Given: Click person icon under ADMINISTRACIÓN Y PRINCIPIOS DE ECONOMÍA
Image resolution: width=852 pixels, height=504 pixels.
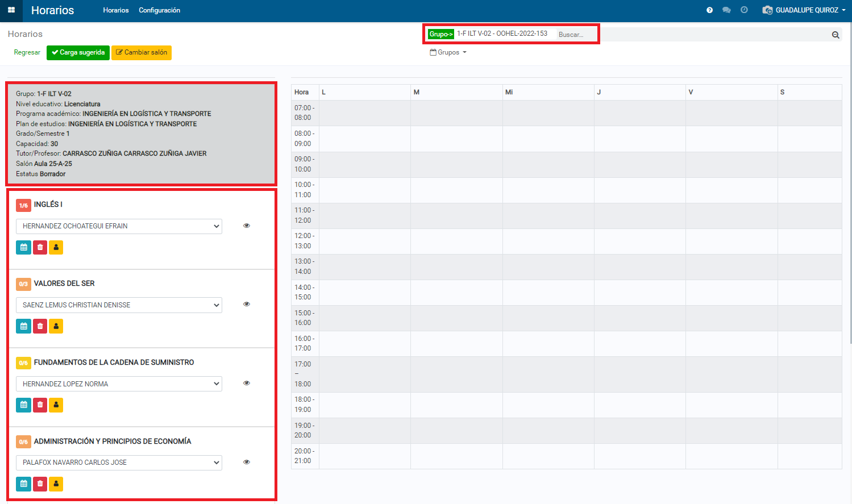Looking at the screenshot, I should pos(56,484).
